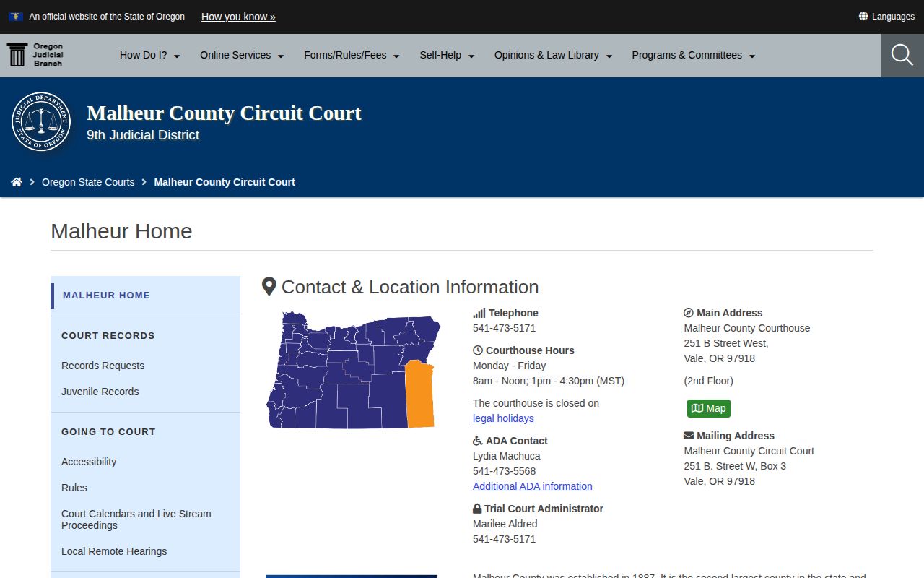Click the How you know link
Image resolution: width=924 pixels, height=578 pixels.
(x=238, y=17)
